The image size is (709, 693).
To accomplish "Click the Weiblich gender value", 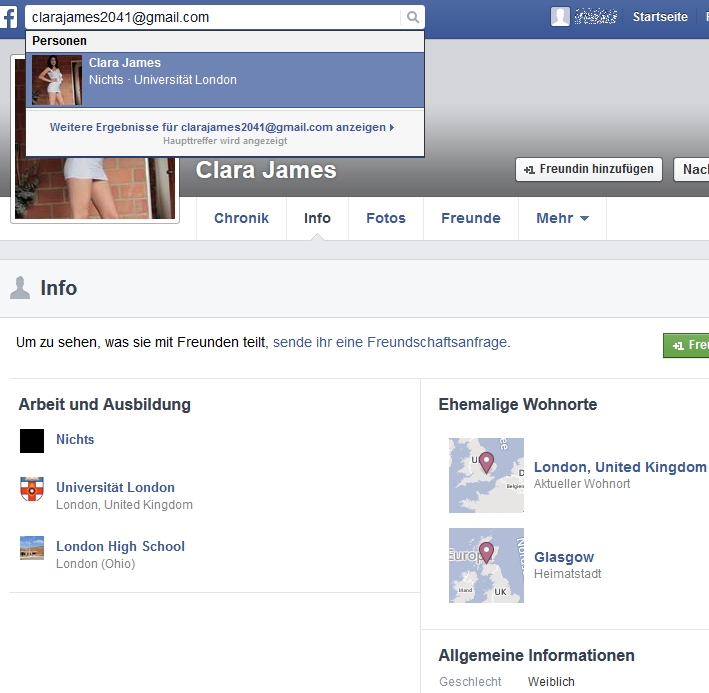I will tap(551, 681).
